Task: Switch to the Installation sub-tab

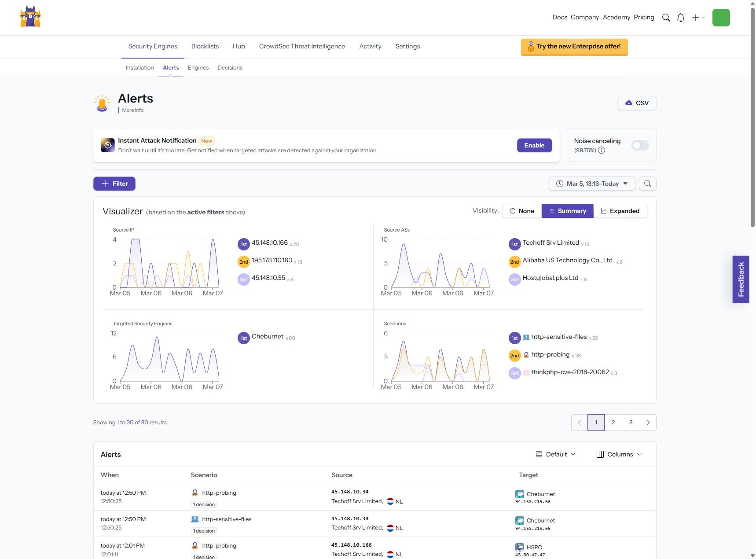Action: click(x=139, y=68)
